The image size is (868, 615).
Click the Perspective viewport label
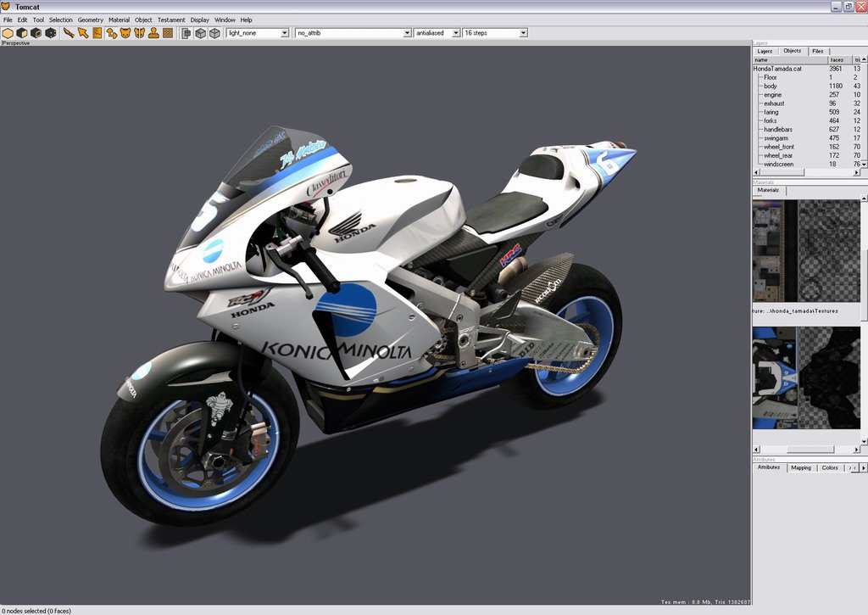click(15, 43)
